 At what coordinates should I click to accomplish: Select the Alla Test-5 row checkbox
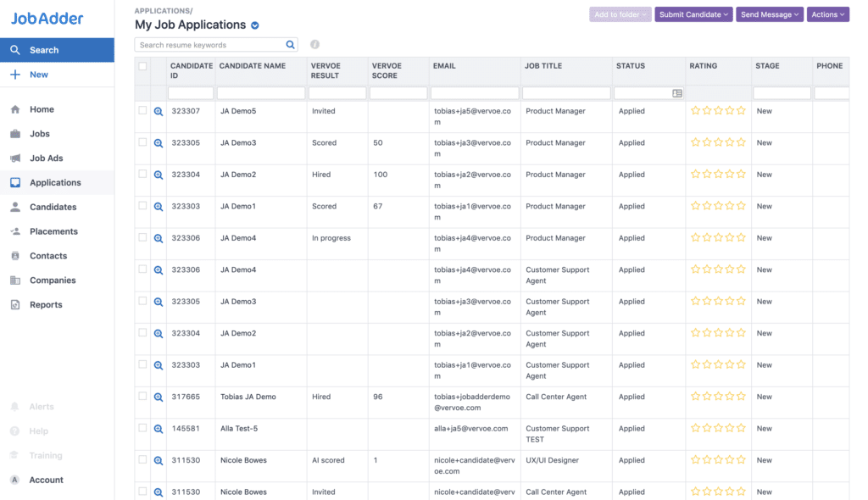(142, 428)
